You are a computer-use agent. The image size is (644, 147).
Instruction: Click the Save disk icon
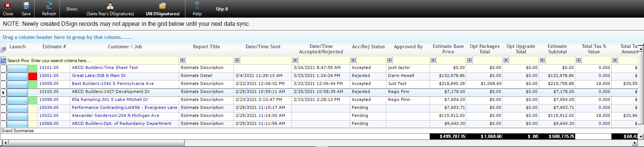[x=26, y=6]
